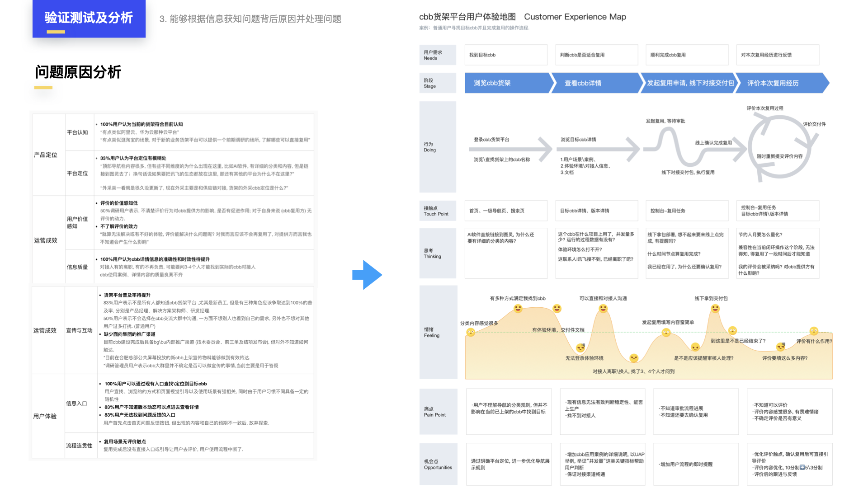Click the 不知道可以评价 pain point card

click(789, 412)
